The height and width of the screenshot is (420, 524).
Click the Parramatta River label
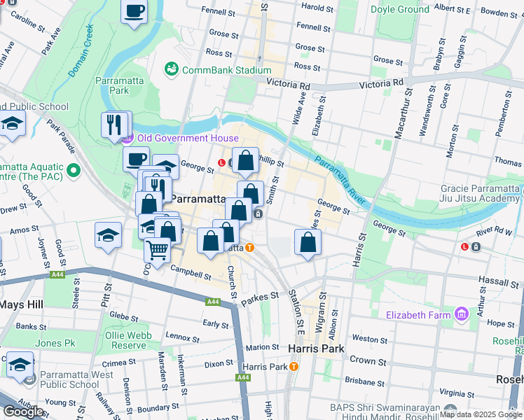pyautogui.click(x=340, y=181)
